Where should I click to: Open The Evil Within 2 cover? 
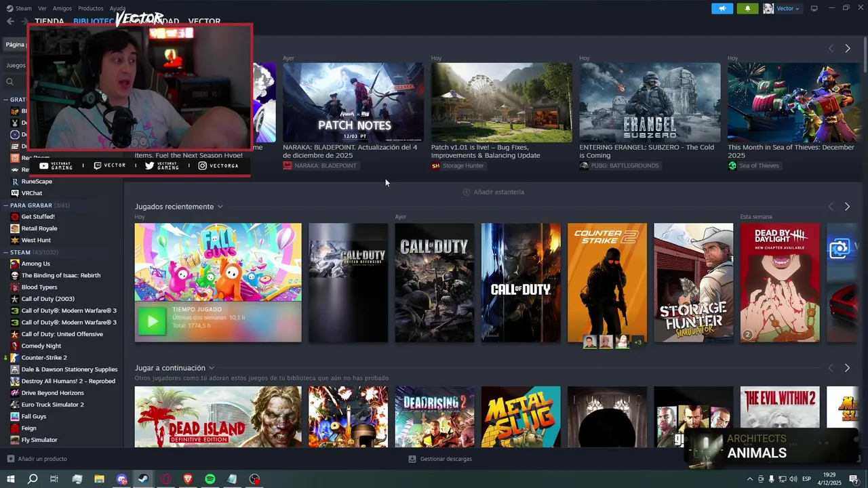pyautogui.click(x=780, y=417)
